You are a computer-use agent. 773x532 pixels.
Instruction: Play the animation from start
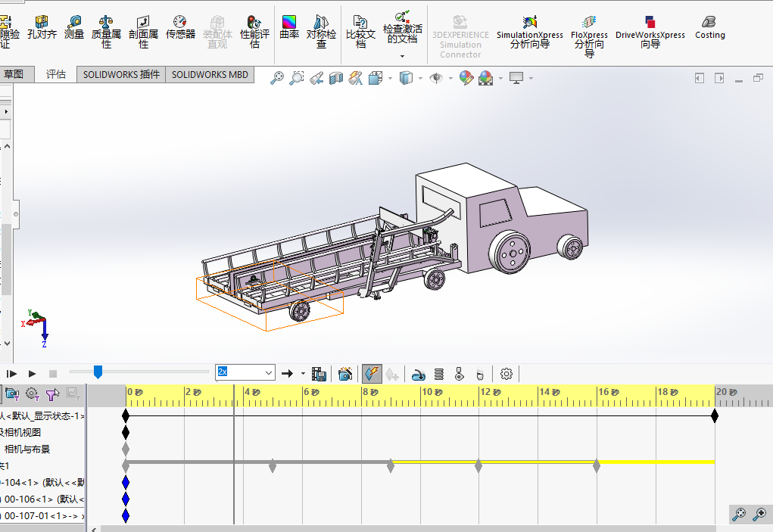tap(12, 374)
